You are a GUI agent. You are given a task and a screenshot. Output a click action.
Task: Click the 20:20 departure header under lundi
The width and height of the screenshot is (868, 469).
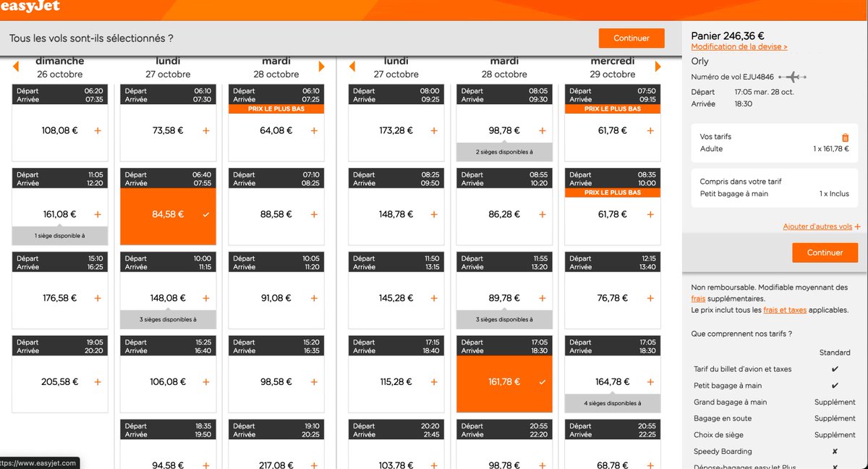(396, 431)
